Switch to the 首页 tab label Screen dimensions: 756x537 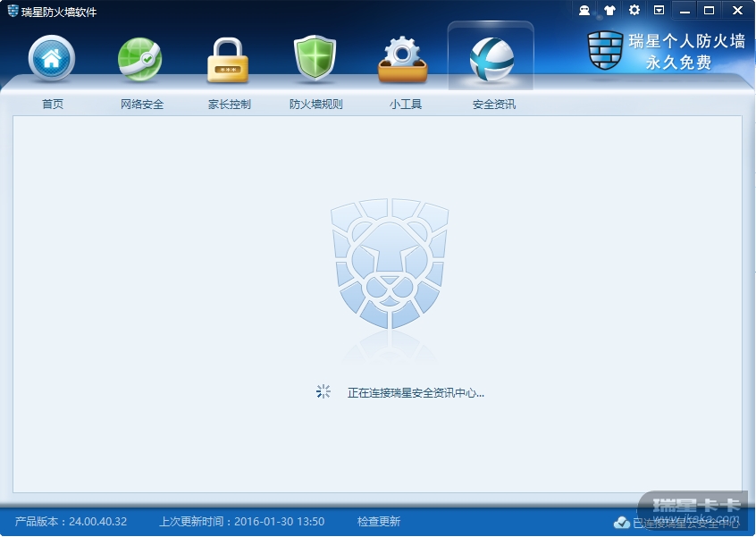[53, 105]
